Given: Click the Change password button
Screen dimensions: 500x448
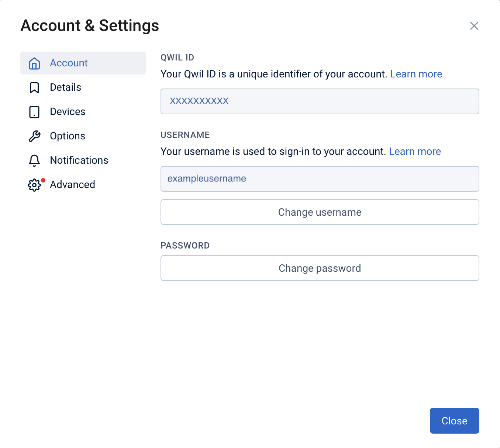Looking at the screenshot, I should pyautogui.click(x=320, y=268).
